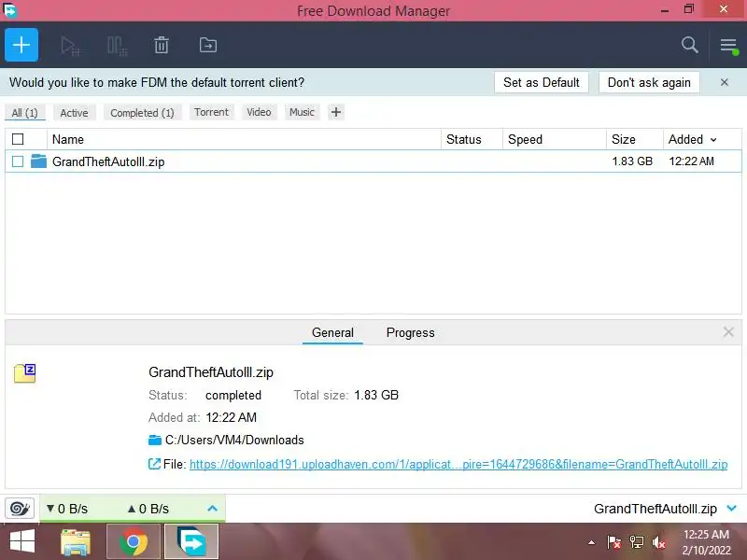
Task: Click the network tray icon
Action: point(637,542)
